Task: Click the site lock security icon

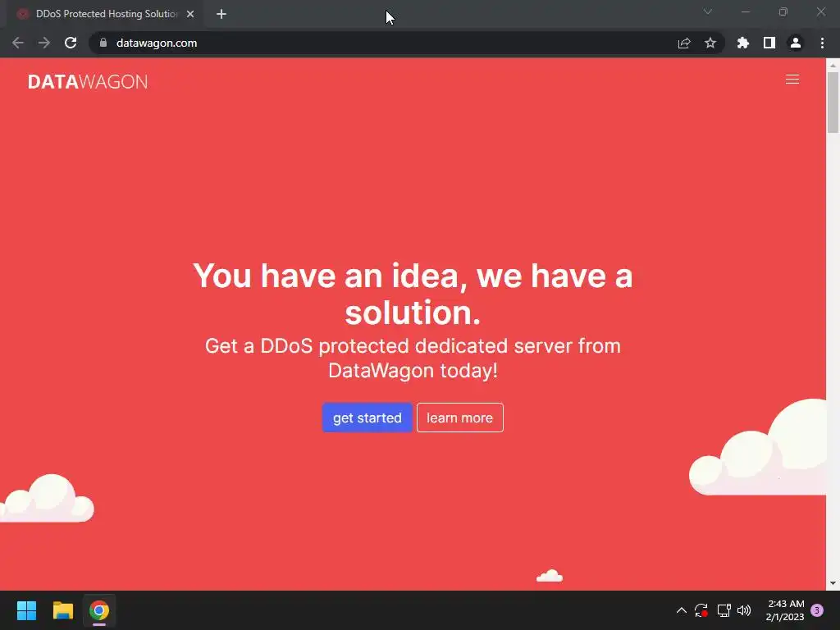Action: coord(103,43)
